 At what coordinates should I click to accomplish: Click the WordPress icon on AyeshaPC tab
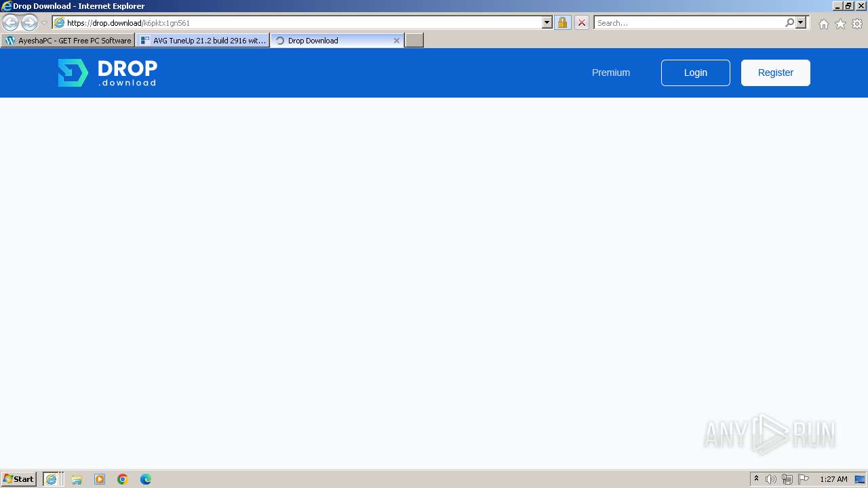[9, 41]
